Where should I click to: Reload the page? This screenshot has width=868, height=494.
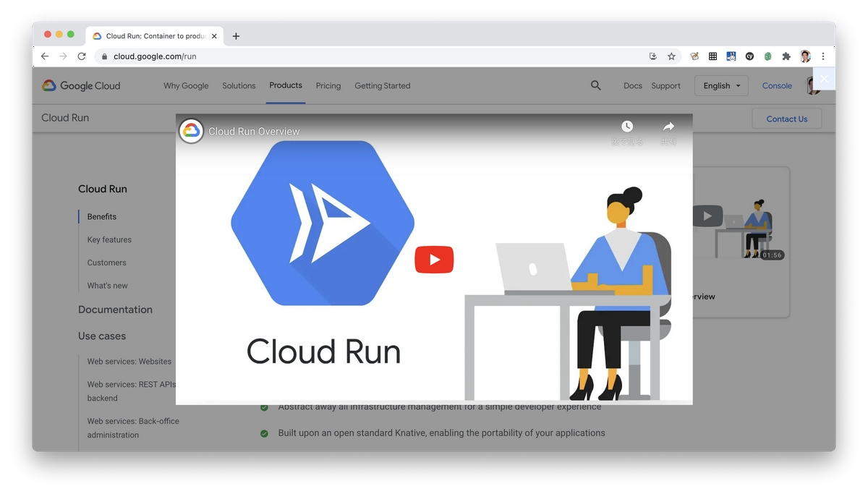[x=82, y=56]
